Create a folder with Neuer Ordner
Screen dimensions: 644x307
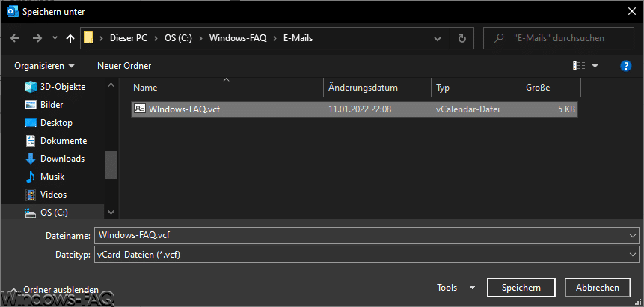(124, 66)
